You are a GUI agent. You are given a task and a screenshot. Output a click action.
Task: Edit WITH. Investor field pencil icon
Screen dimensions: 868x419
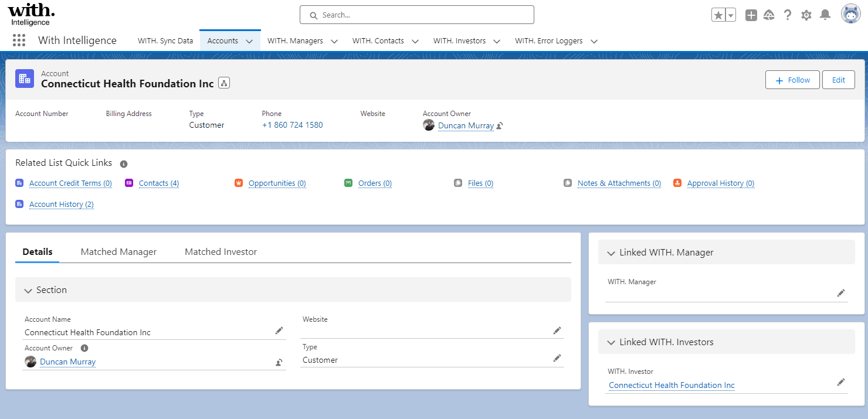841,383
